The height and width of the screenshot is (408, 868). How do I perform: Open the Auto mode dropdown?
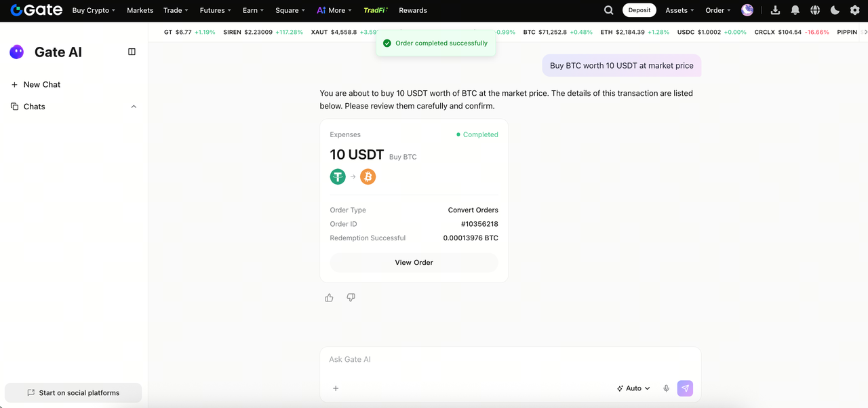[x=633, y=388]
